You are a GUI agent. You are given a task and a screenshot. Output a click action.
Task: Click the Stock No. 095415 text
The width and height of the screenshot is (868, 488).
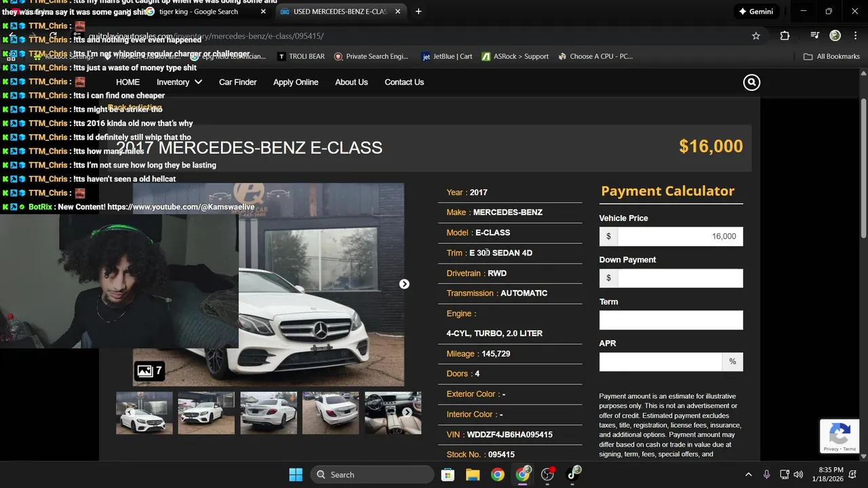[480, 455]
